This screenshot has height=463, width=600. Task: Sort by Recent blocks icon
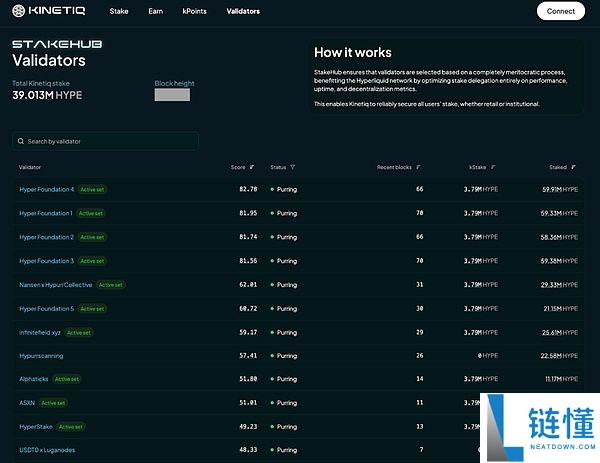pos(418,167)
